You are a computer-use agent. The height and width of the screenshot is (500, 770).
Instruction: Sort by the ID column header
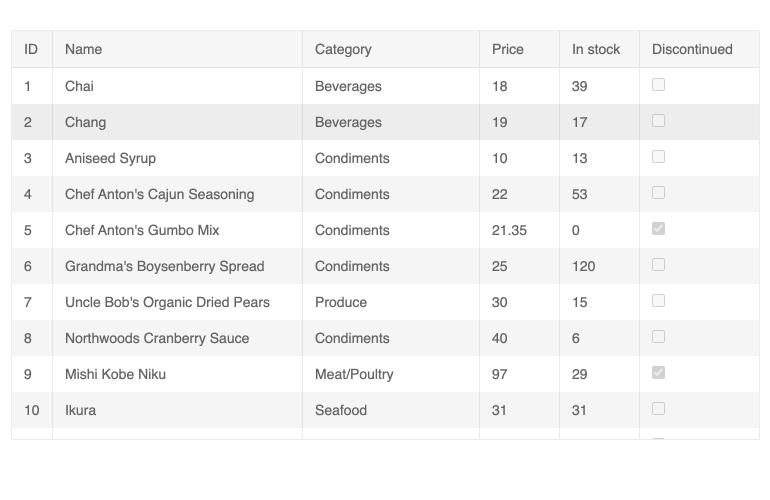31,49
